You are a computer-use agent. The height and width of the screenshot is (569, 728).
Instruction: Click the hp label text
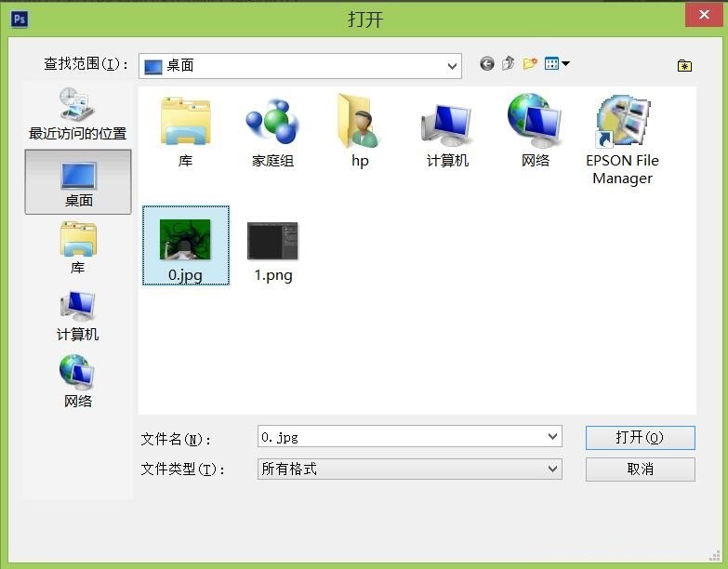(360, 161)
